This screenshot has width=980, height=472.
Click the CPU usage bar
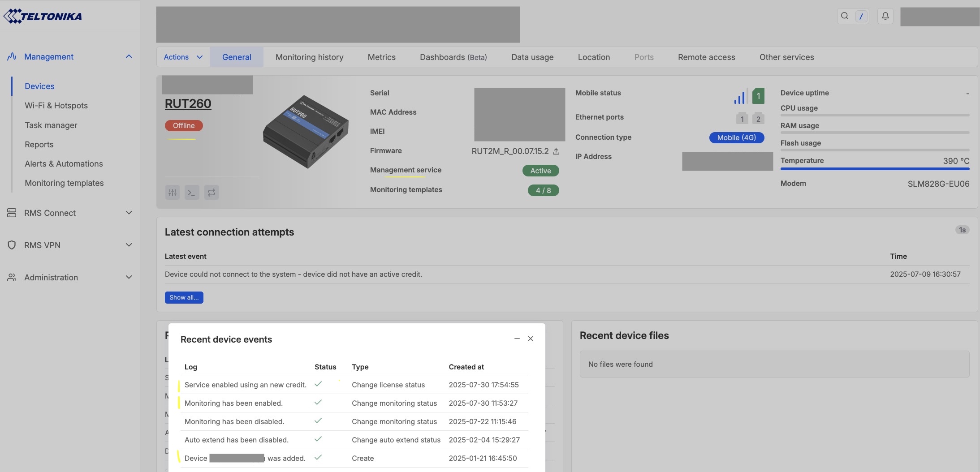875,115
